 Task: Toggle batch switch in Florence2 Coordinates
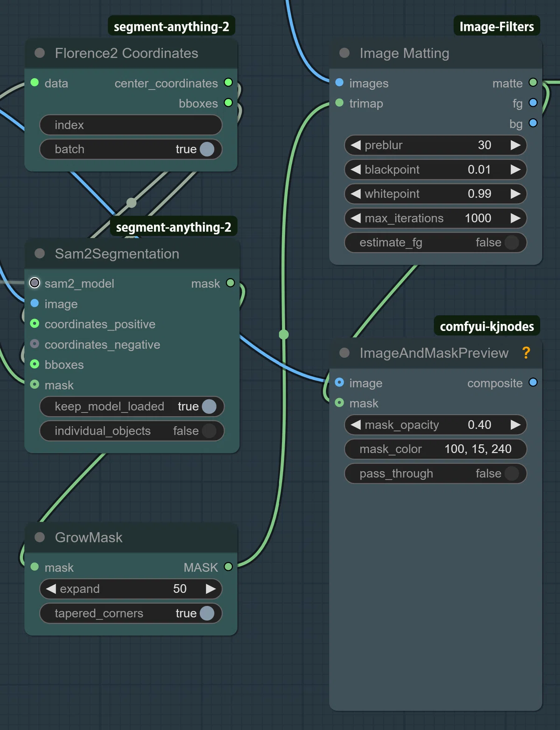click(x=207, y=149)
